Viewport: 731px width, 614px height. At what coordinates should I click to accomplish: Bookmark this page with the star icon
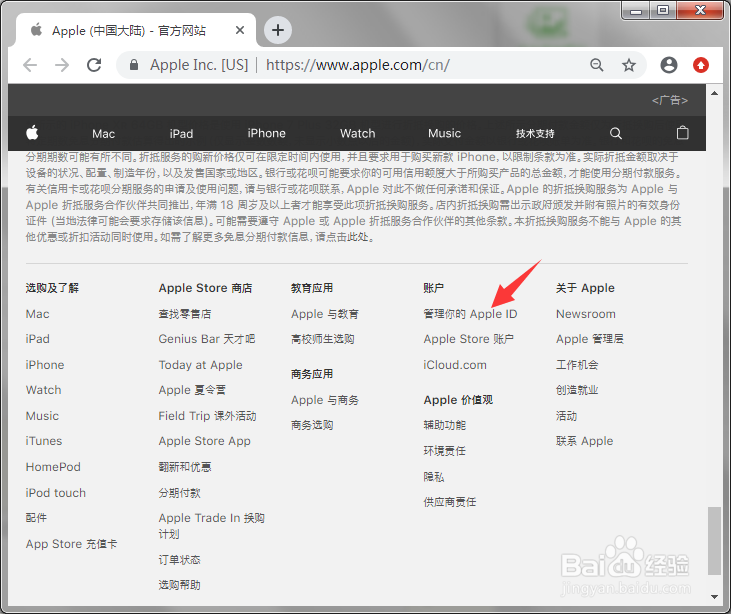click(629, 65)
